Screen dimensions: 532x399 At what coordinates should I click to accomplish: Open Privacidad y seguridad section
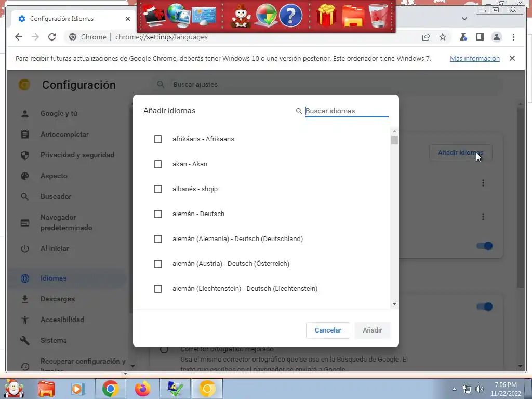point(77,155)
